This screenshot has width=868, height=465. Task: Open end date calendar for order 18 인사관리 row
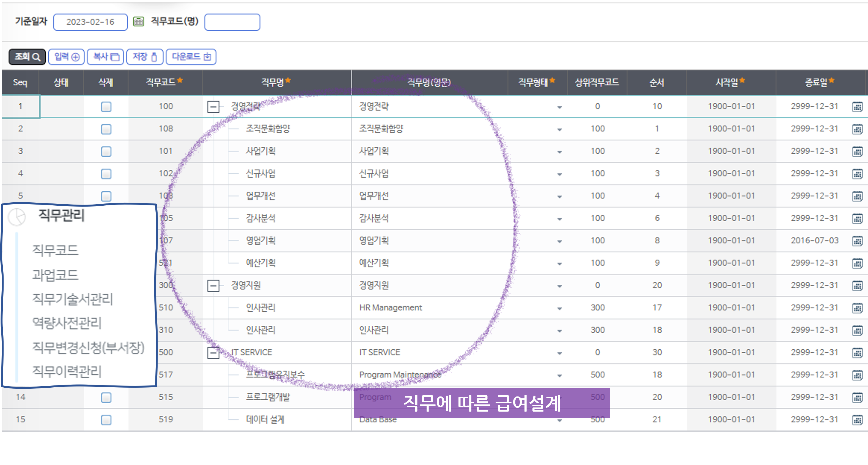point(857,330)
